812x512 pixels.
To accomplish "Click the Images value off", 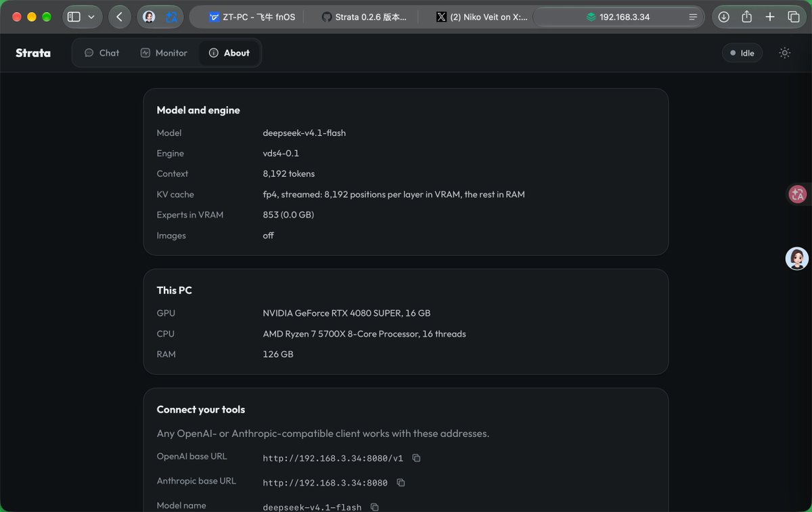I will 269,235.
